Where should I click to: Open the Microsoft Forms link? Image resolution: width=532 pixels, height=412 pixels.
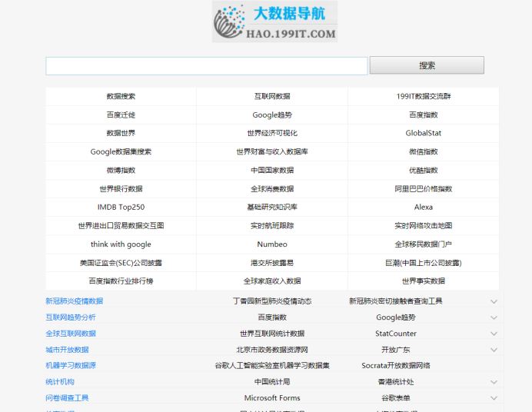(272, 397)
